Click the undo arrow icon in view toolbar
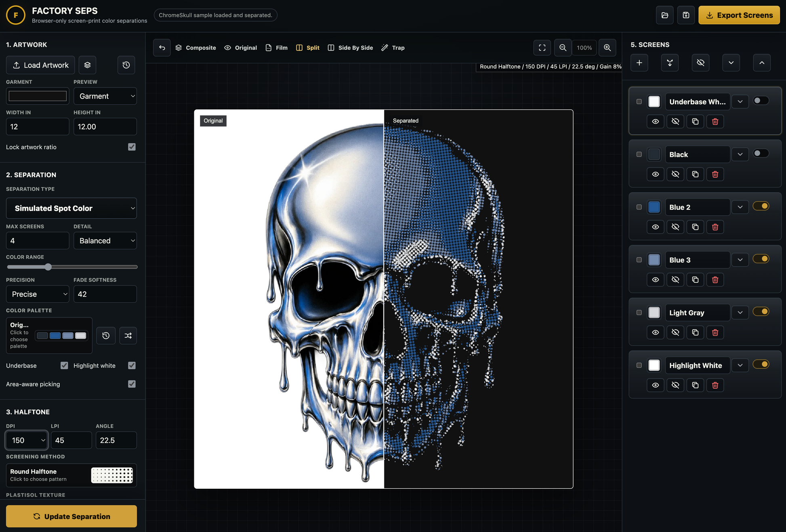 pos(162,48)
